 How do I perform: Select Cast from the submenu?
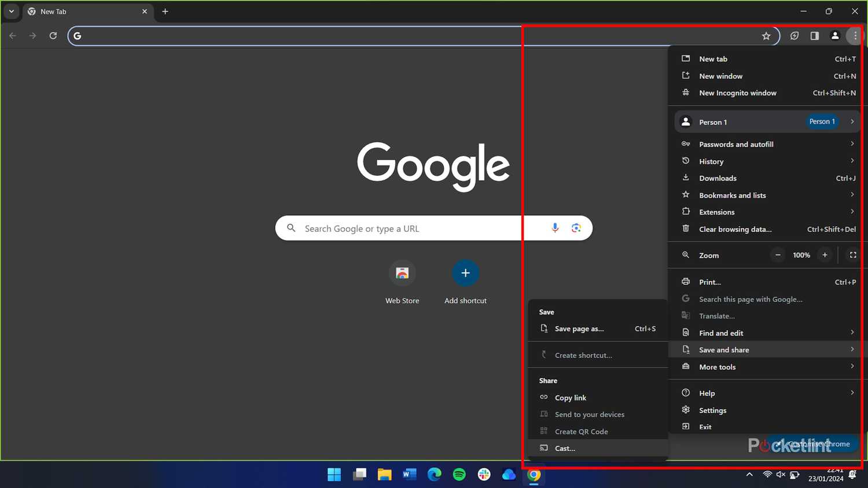pos(564,448)
